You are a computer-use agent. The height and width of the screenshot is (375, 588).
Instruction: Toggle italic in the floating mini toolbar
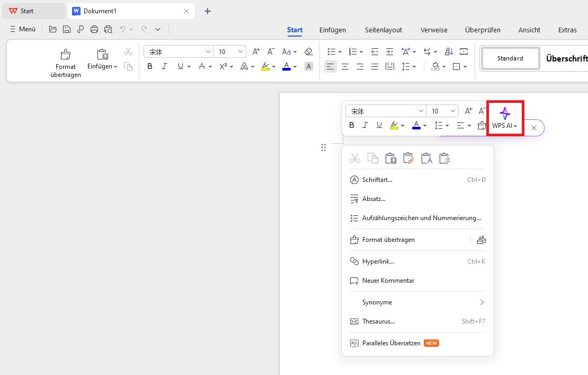tap(365, 125)
